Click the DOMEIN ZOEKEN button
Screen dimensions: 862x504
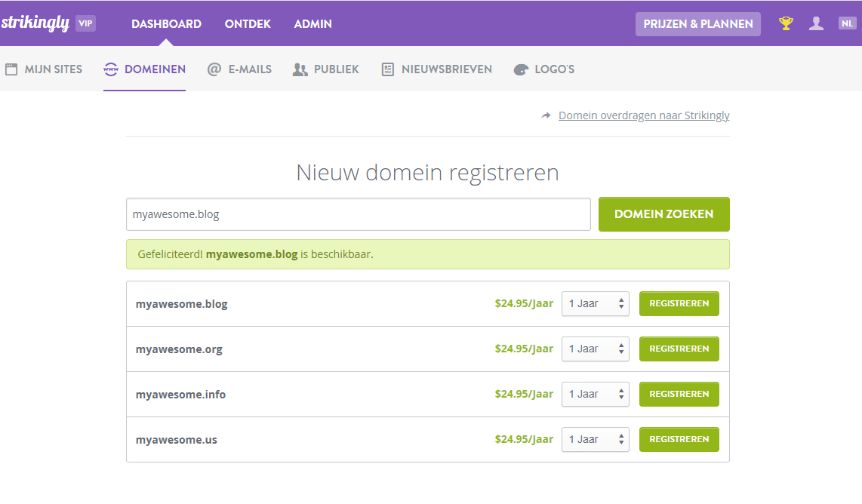tap(663, 214)
